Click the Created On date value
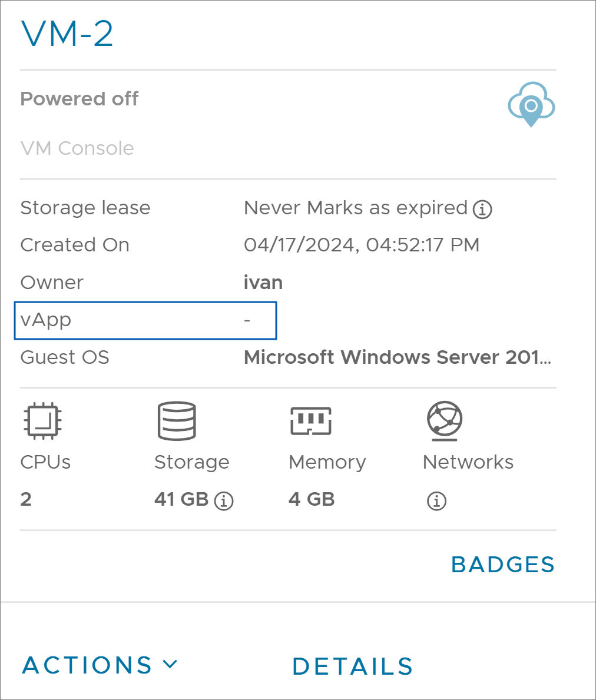The height and width of the screenshot is (700, 596). point(362,245)
